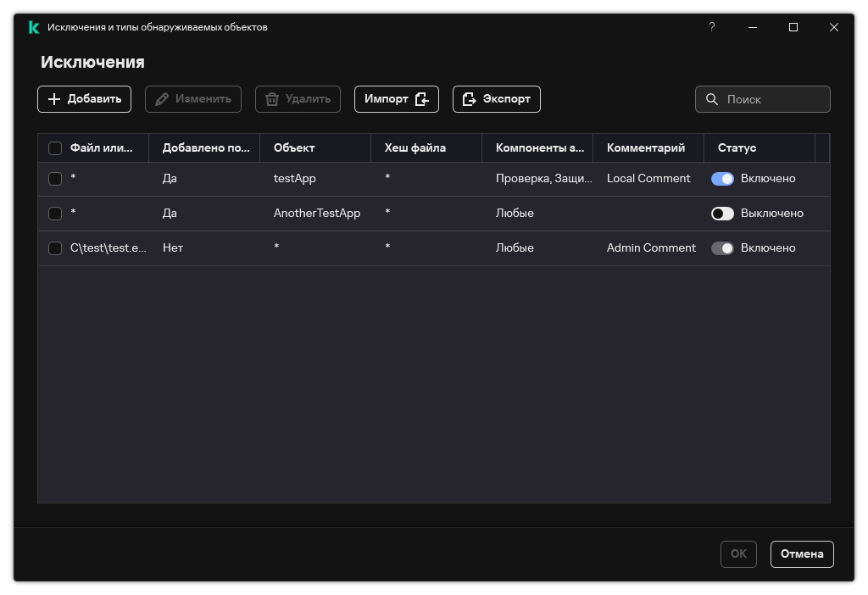Tick the checkbox for C\test\test.e... row

coord(55,248)
